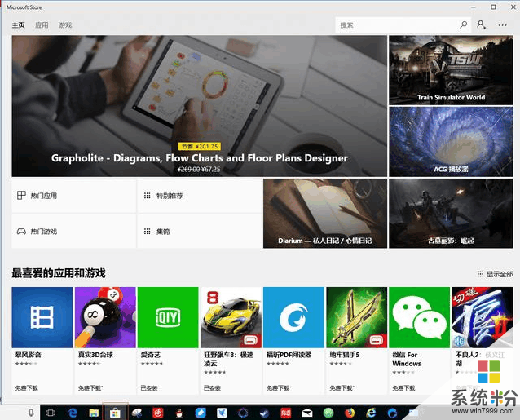Open the 集锦 category

tap(200, 232)
